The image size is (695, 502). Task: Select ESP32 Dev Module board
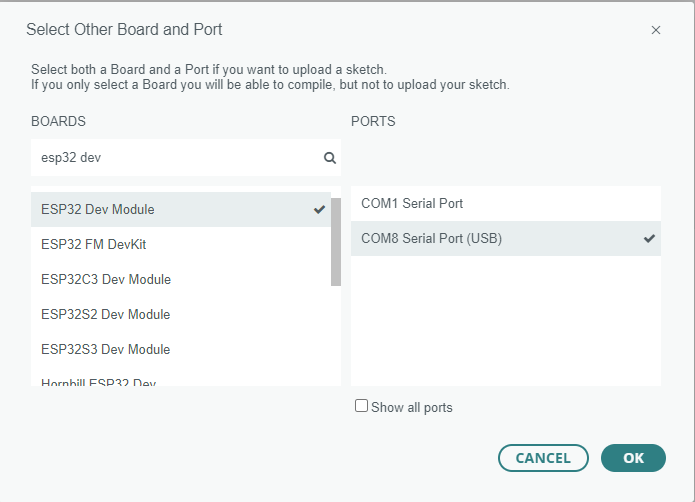click(x=98, y=209)
